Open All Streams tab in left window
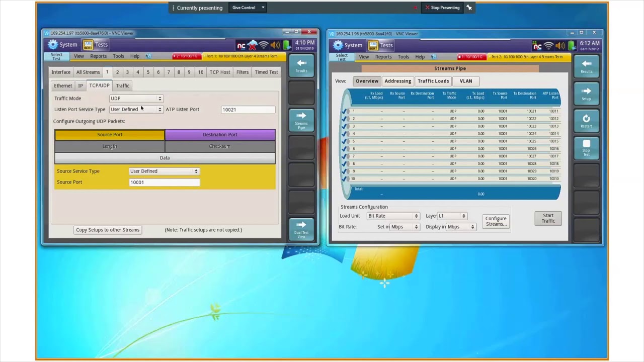 point(88,72)
